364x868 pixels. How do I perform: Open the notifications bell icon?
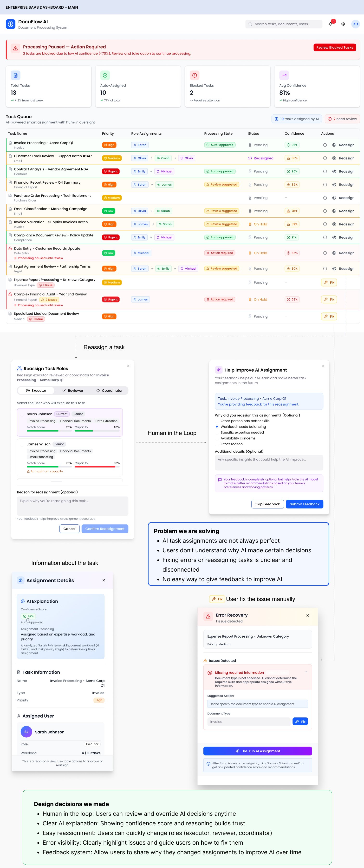point(331,24)
